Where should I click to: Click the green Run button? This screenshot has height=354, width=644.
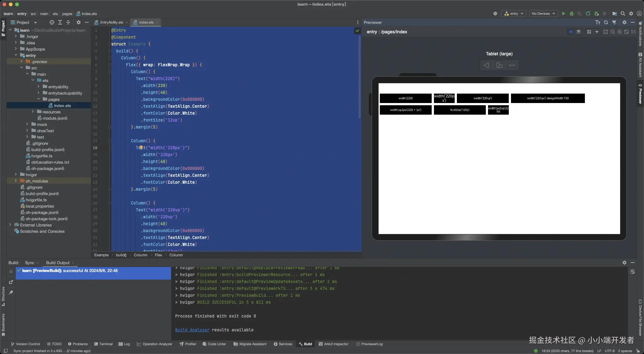563,14
